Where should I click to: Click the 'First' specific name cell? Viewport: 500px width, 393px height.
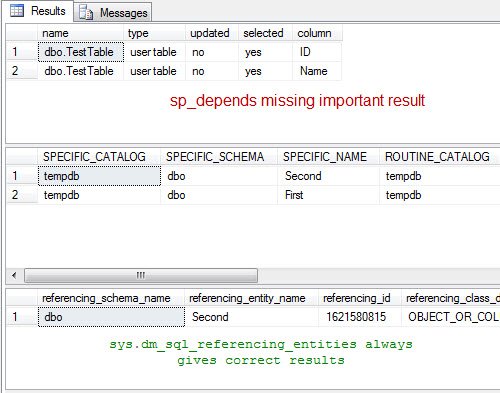tap(328, 195)
